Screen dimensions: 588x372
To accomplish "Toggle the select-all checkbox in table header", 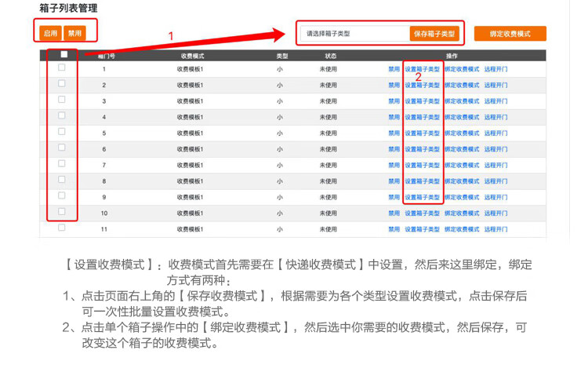I will coord(64,55).
